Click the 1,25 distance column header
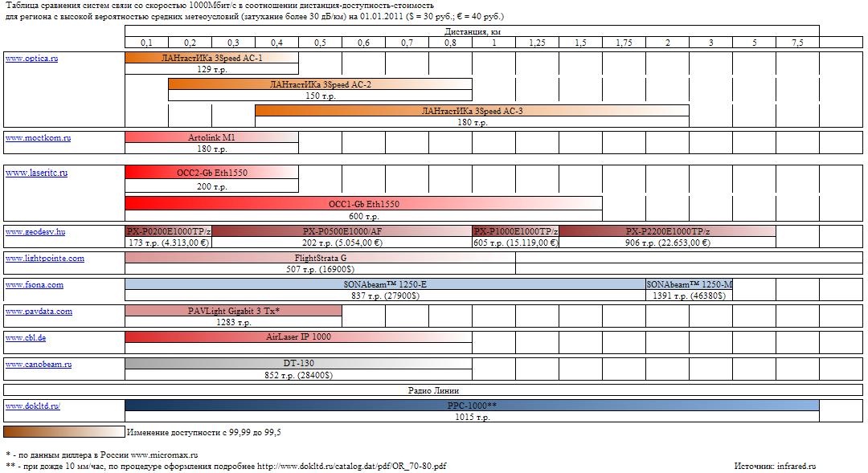This screenshot has width=868, height=473. (537, 43)
